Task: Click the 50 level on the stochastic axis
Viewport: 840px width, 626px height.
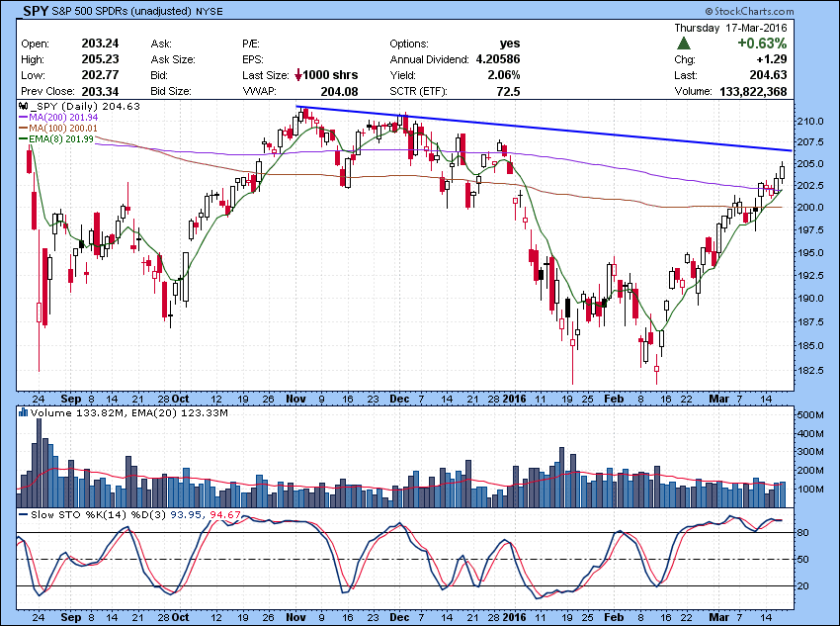Action: (802, 560)
